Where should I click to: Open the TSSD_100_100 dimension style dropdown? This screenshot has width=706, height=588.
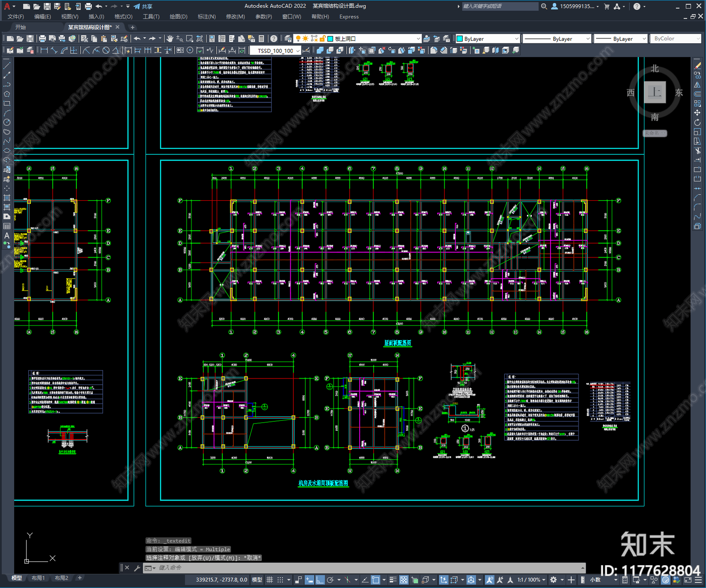[275, 51]
